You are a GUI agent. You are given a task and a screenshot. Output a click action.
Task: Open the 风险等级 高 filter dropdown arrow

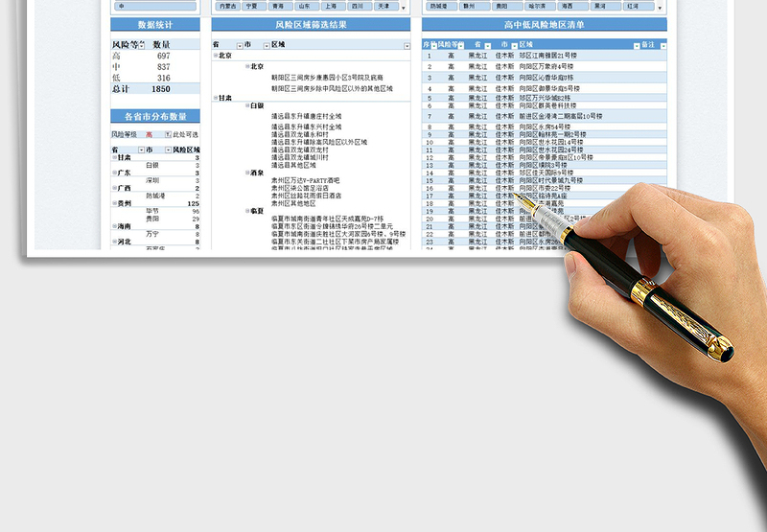click(x=166, y=135)
